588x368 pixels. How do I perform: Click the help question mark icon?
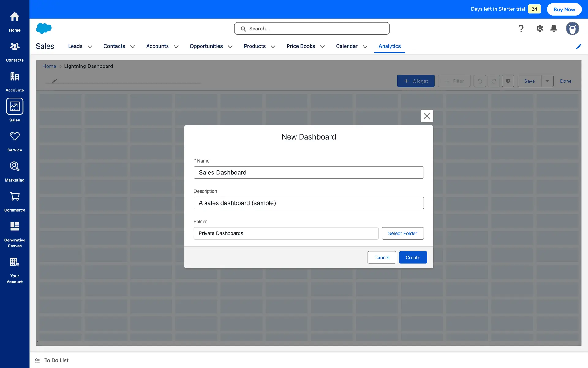(521, 29)
